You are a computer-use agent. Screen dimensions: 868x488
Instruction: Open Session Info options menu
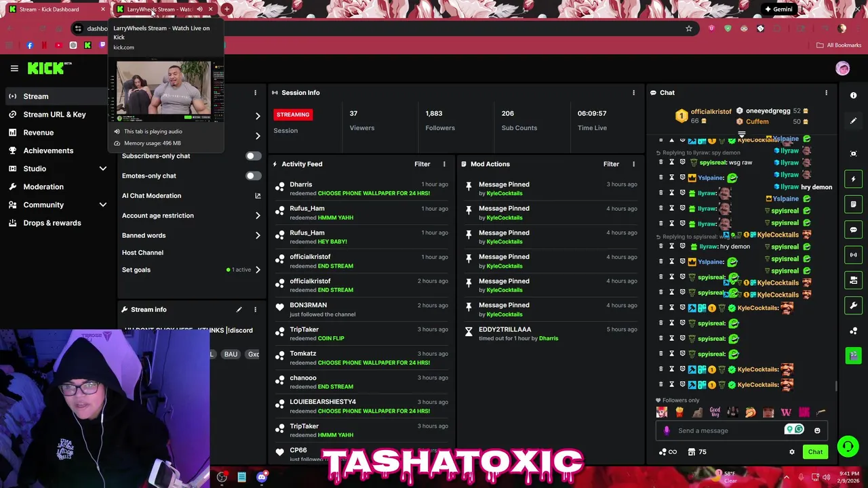pyautogui.click(x=634, y=93)
